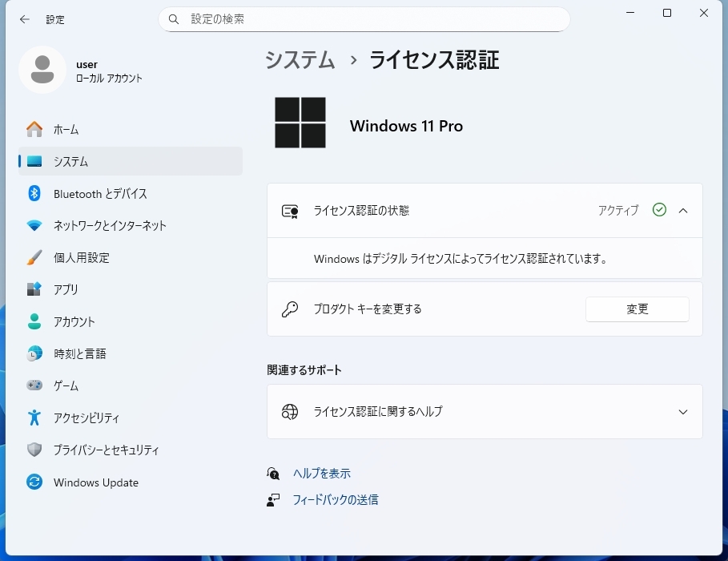Close the 設定 window
Image resolution: width=728 pixels, height=561 pixels.
tap(704, 13)
